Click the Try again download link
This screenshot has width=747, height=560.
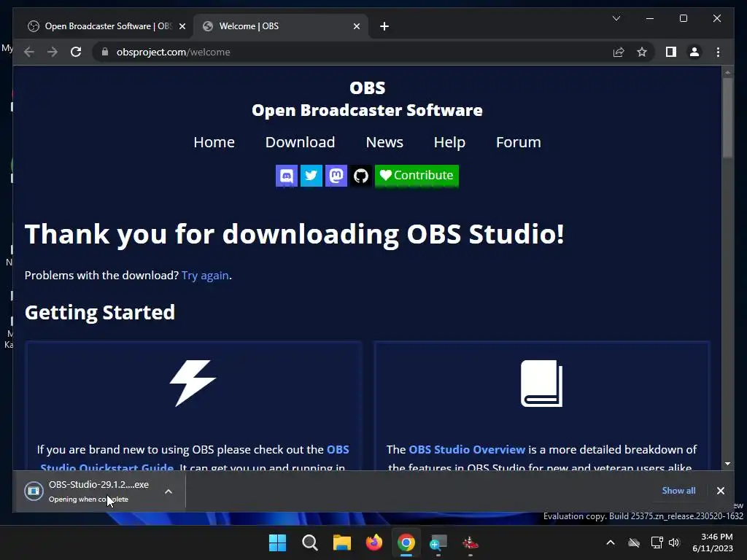point(205,275)
